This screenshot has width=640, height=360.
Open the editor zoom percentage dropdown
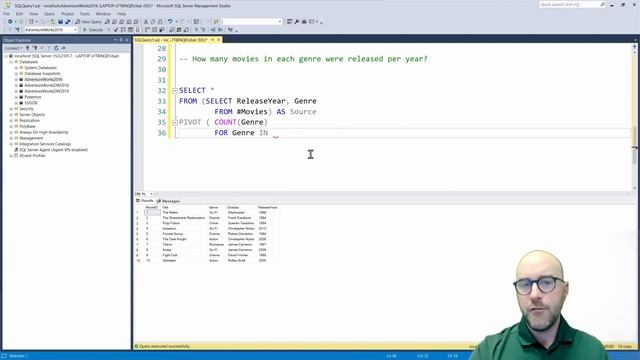point(151,194)
